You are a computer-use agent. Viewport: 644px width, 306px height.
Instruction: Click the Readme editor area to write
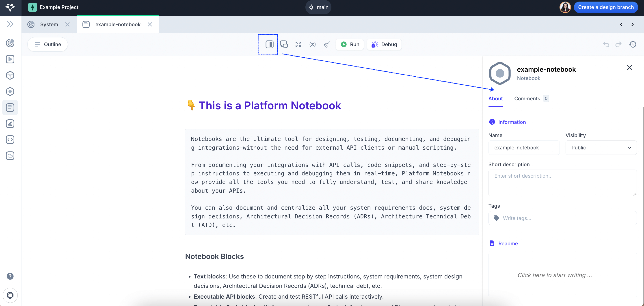562,275
